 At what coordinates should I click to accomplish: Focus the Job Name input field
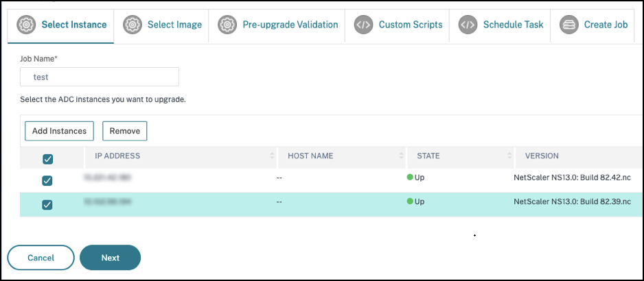tap(100, 77)
